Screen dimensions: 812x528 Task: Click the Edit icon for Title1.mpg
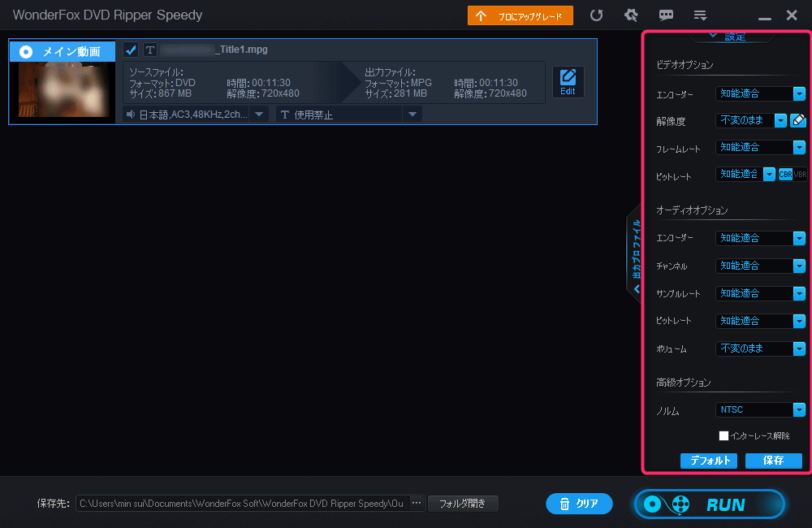(568, 82)
